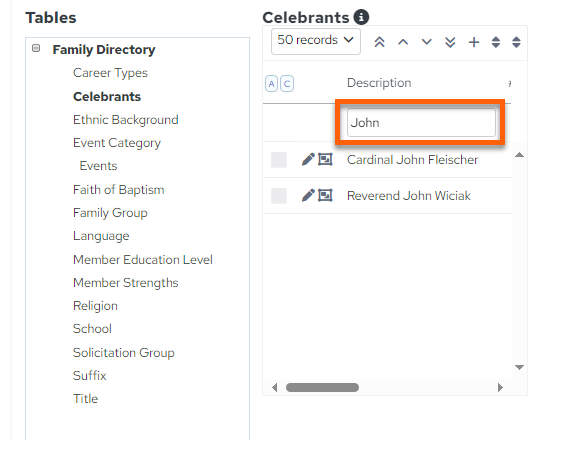Edit Cardinal John Fleischer with pencil icon

click(x=308, y=160)
